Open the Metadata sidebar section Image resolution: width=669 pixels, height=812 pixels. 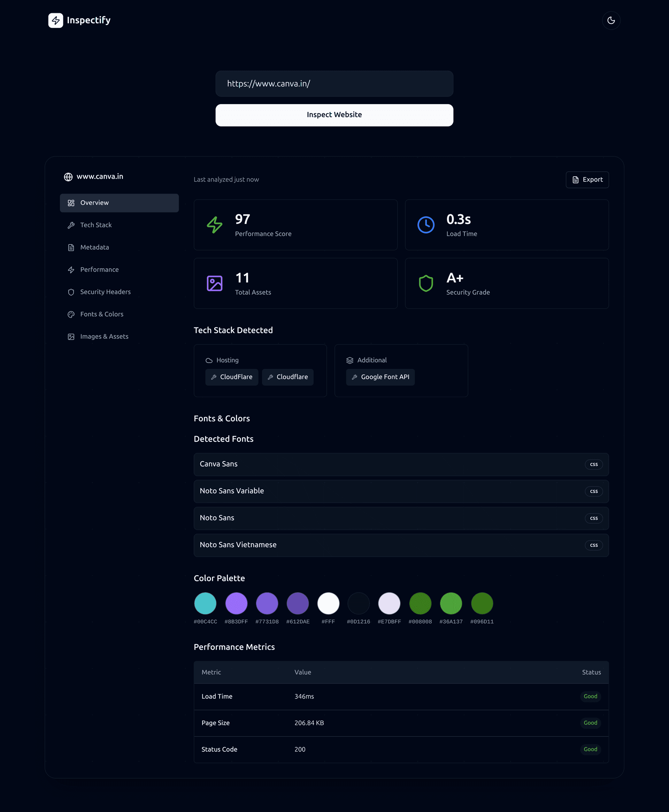pyautogui.click(x=94, y=247)
